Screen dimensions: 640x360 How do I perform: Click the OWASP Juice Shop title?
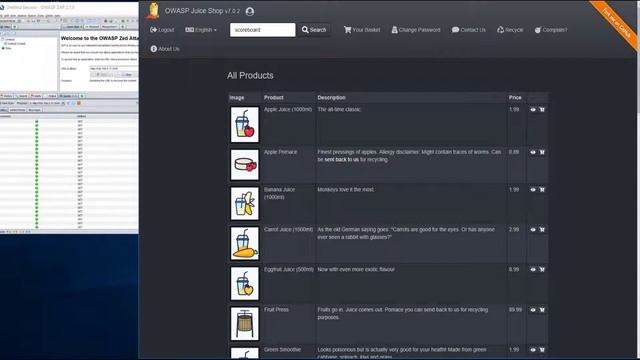(194, 11)
